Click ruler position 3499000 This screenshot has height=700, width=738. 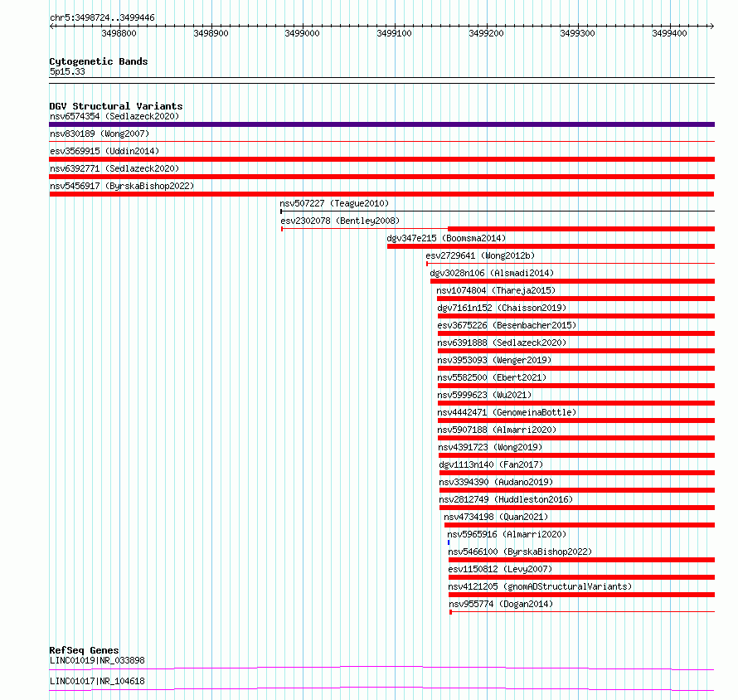click(x=302, y=33)
